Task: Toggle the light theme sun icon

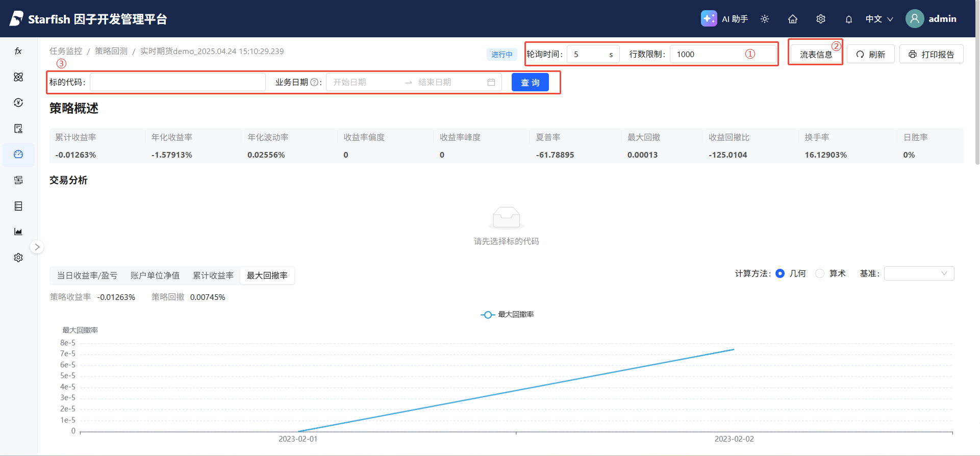Action: tap(765, 19)
